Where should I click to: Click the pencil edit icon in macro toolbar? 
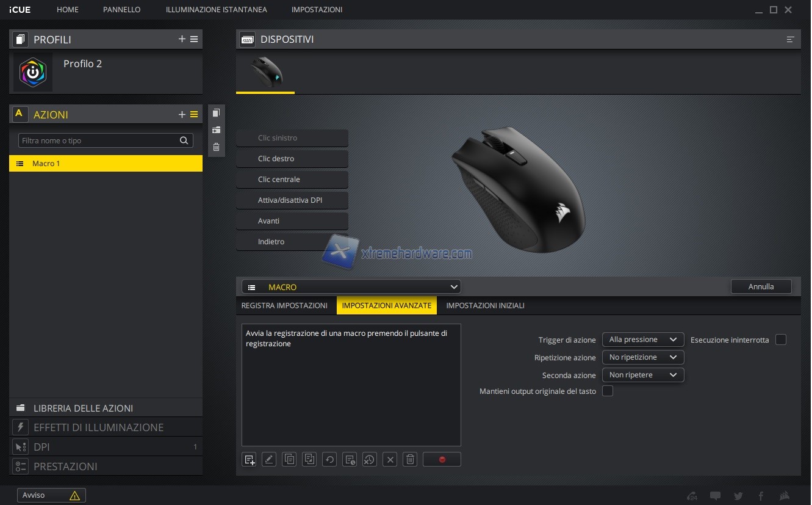point(269,460)
